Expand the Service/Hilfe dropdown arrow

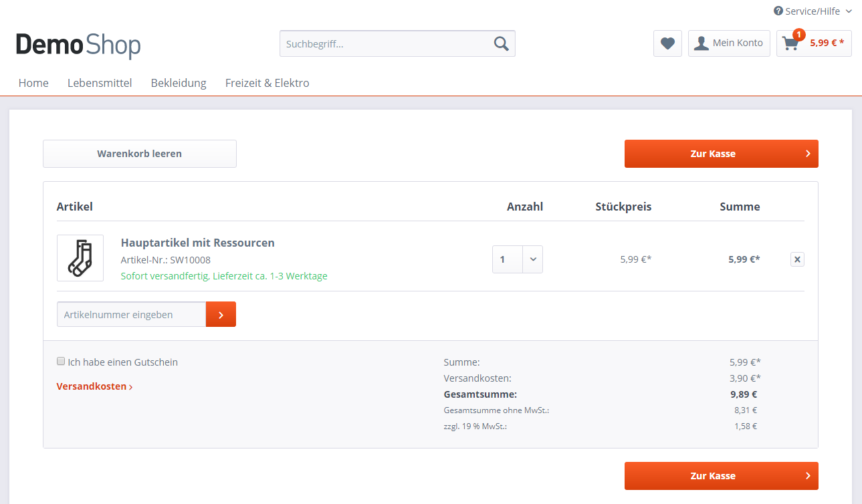pos(849,11)
